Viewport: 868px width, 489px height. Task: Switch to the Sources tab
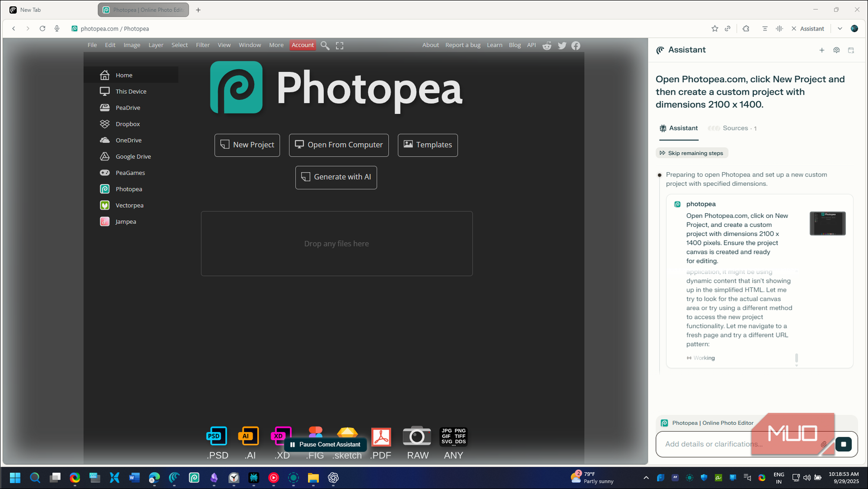pos(735,128)
